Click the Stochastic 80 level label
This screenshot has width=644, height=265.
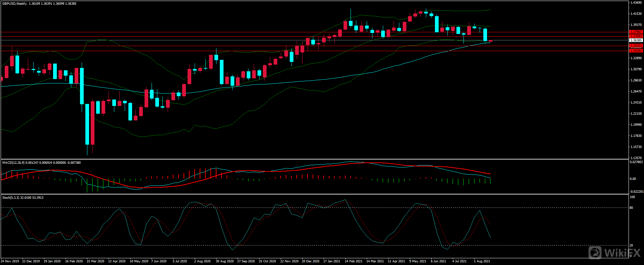click(x=631, y=208)
